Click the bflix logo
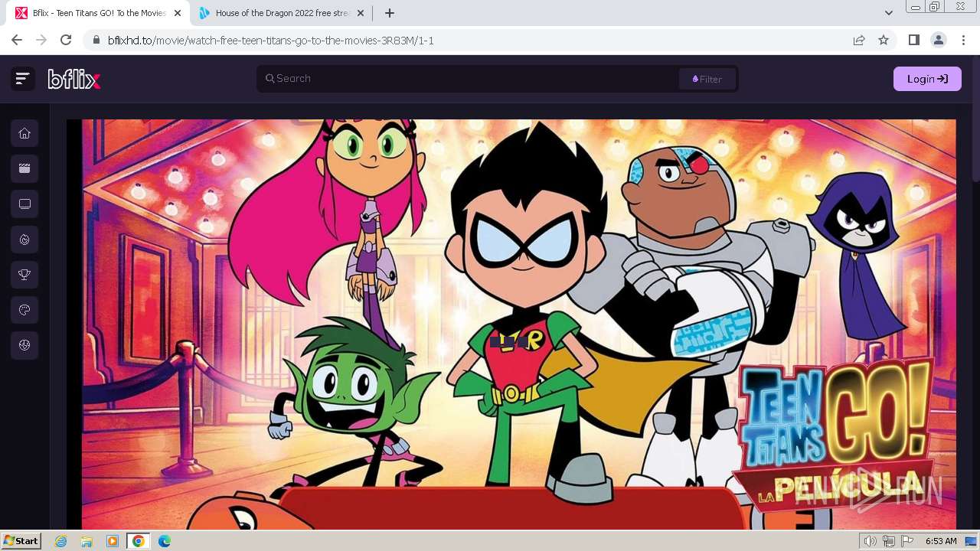The image size is (980, 551). pos(74,79)
